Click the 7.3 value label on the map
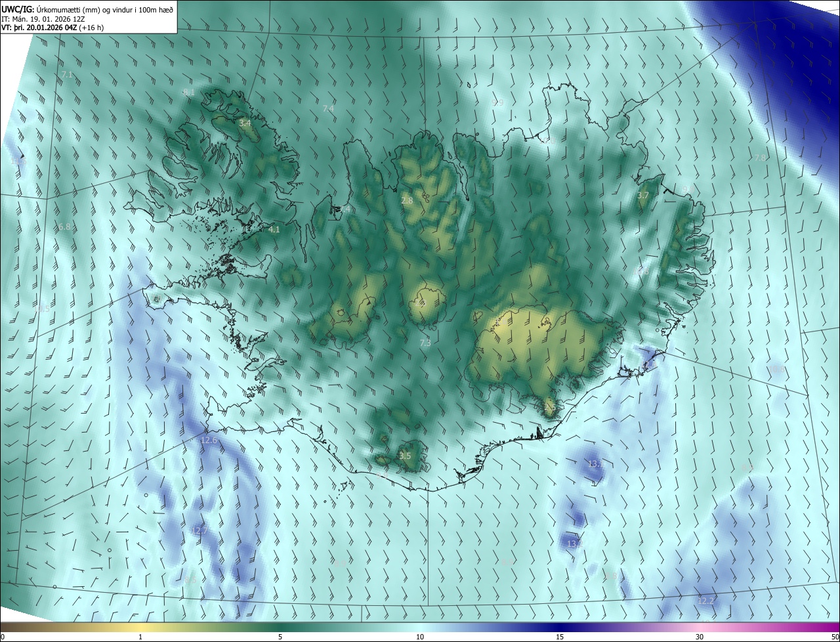The image size is (840, 642). tap(425, 343)
